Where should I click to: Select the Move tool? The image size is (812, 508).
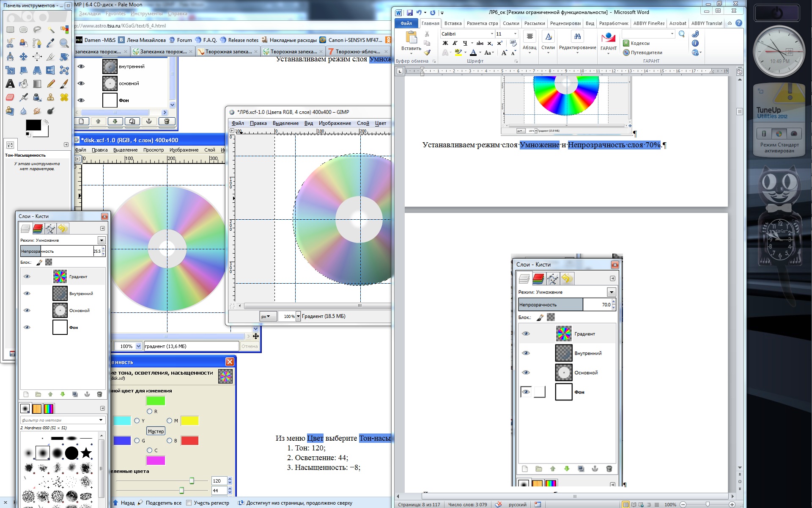click(24, 57)
